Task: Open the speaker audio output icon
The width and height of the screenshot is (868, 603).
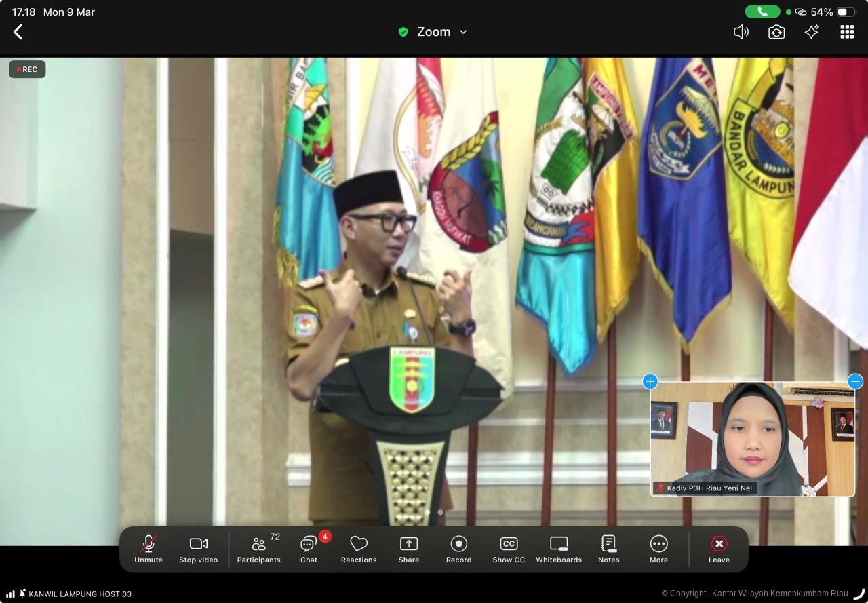Action: (x=741, y=32)
